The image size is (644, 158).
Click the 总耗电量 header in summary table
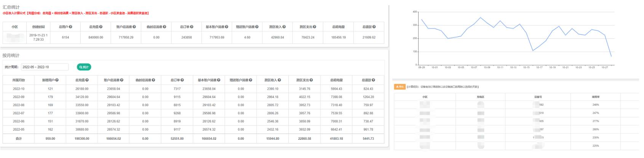[x=339, y=27]
